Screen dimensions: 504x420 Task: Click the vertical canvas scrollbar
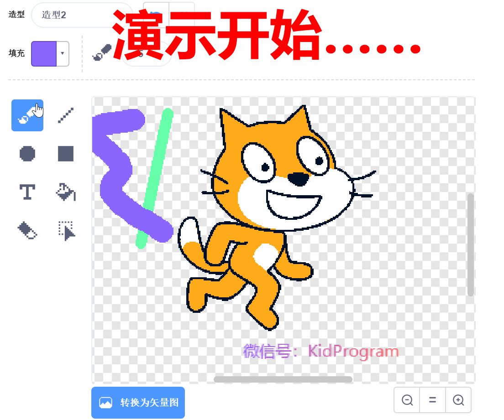tap(471, 245)
